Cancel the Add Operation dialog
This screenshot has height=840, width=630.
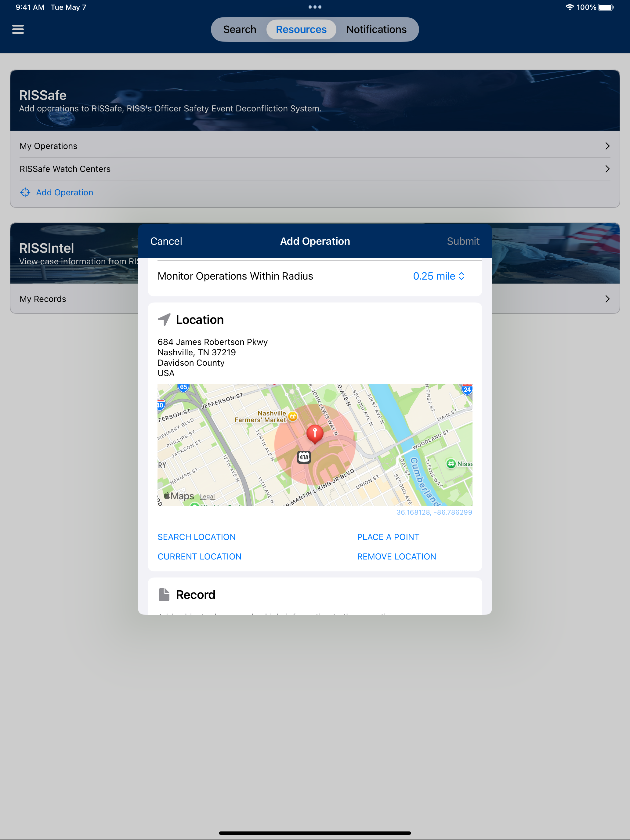pyautogui.click(x=166, y=241)
